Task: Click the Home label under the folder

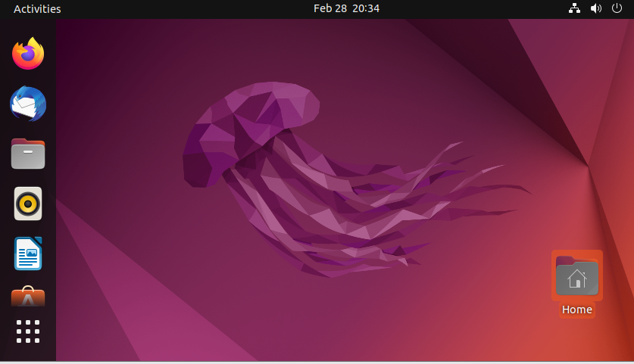Action: point(577,310)
